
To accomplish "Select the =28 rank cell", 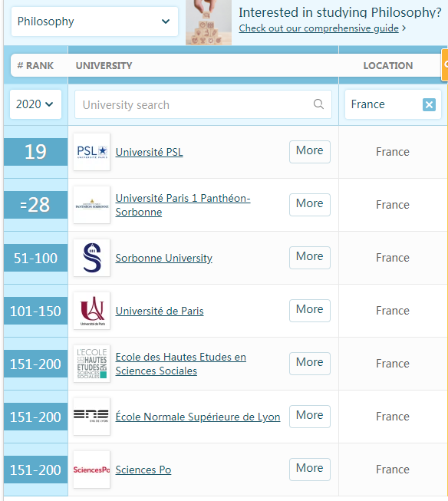I will [35, 205].
